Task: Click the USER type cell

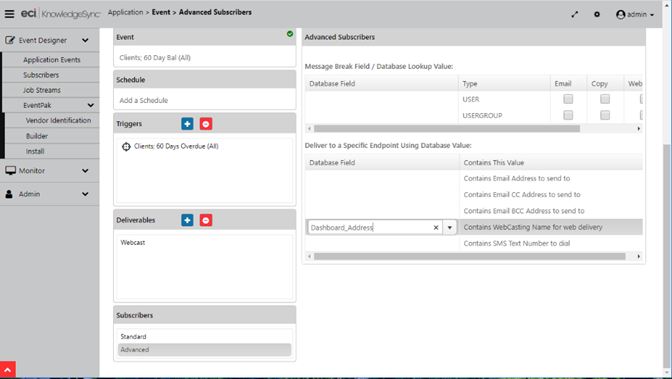Action: coord(504,99)
